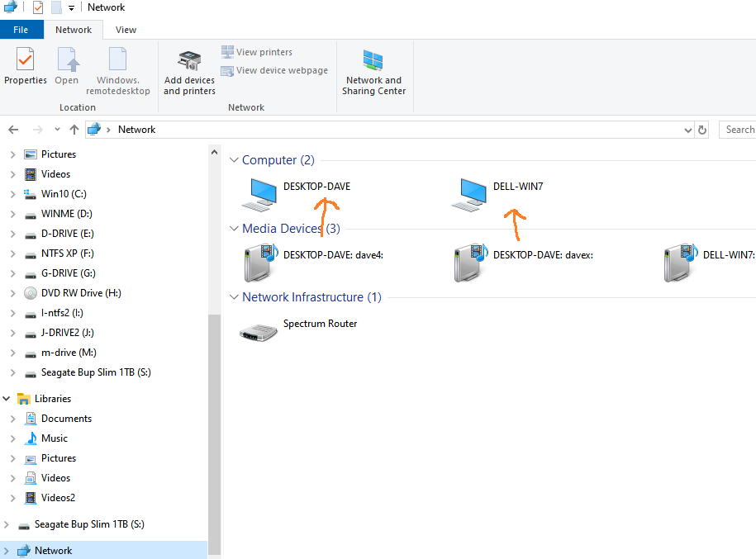This screenshot has height=559, width=756.
Task: Select Videos above Win10 (C:) in sidebar
Action: pos(55,174)
